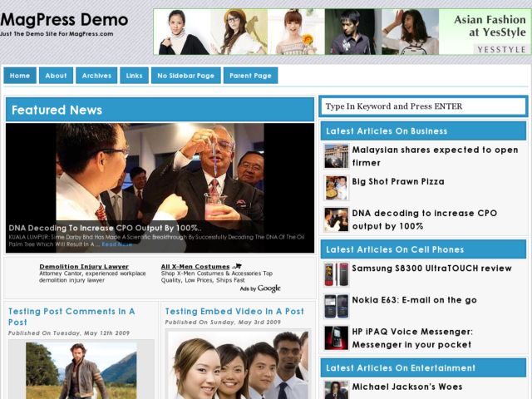Screen dimensions: 532x399
Task: Click the Samsung S8300 phone thumbnail
Action: 336,274
